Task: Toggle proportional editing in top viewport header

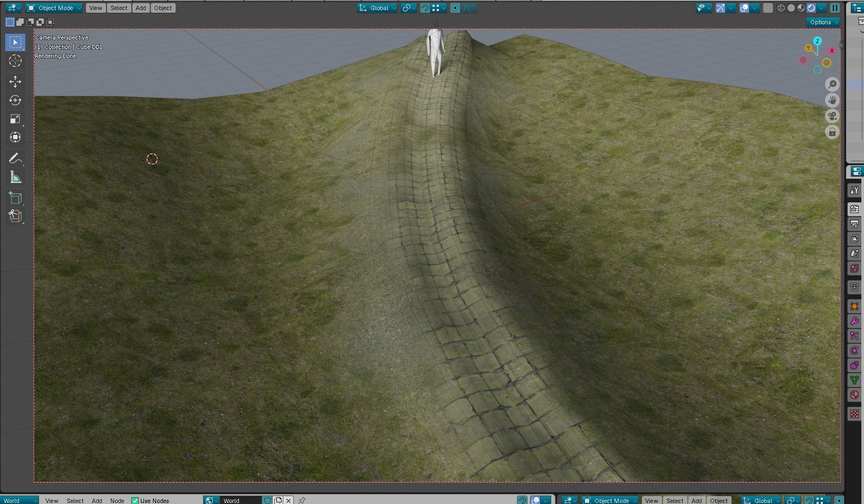Action: coord(455,8)
